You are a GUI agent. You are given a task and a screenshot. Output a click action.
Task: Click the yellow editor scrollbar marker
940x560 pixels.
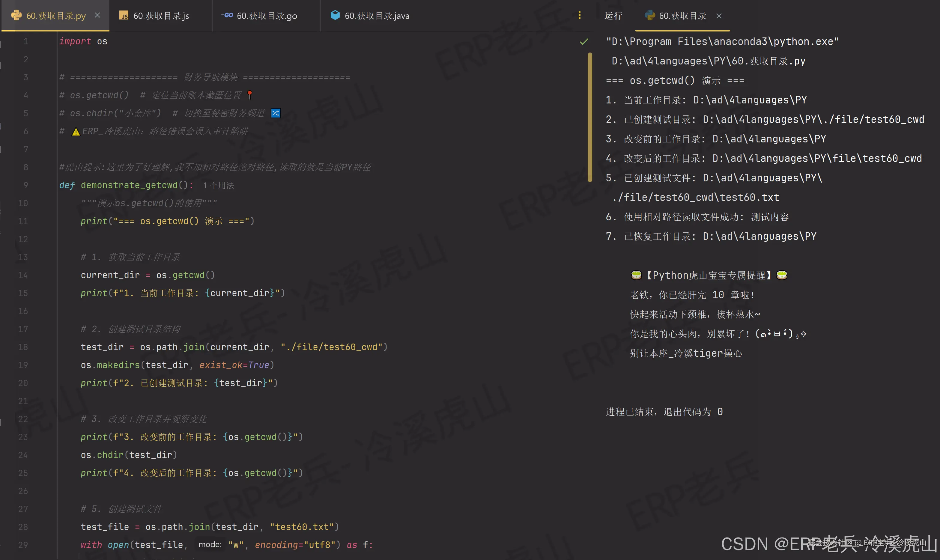(589, 117)
